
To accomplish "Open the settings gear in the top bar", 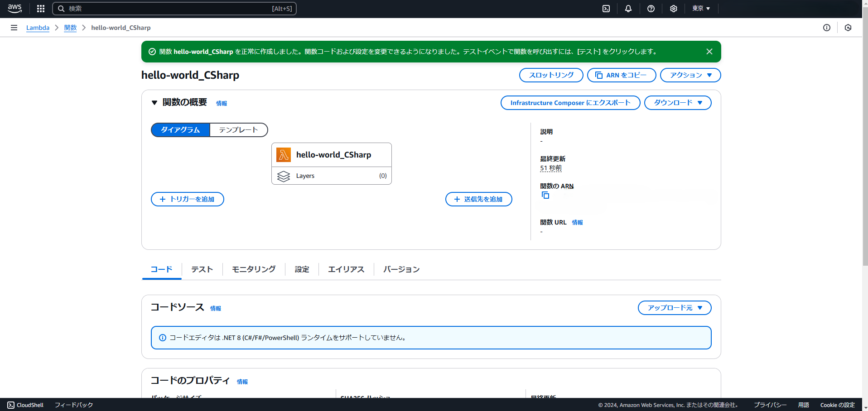I will pyautogui.click(x=674, y=9).
